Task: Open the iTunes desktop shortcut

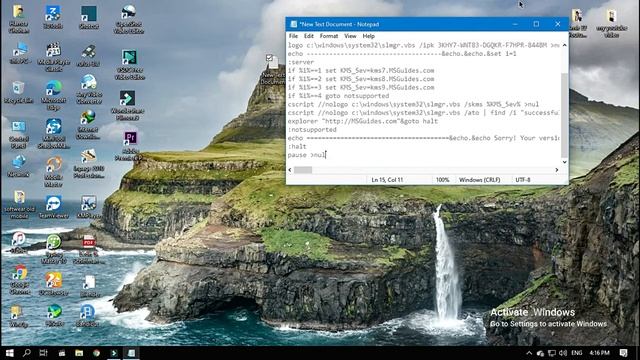Action: (18, 243)
